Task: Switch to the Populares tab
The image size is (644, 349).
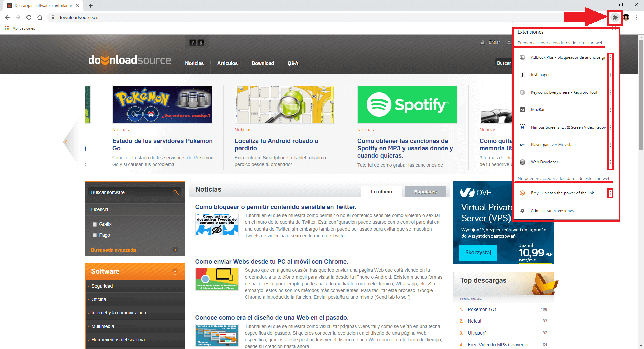Action: tap(425, 192)
